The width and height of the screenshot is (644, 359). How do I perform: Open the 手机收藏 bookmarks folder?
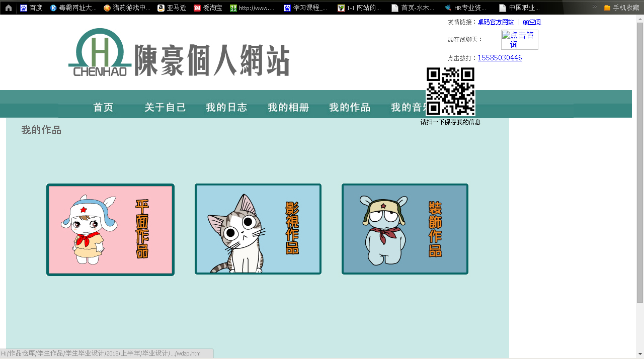tap(621, 8)
